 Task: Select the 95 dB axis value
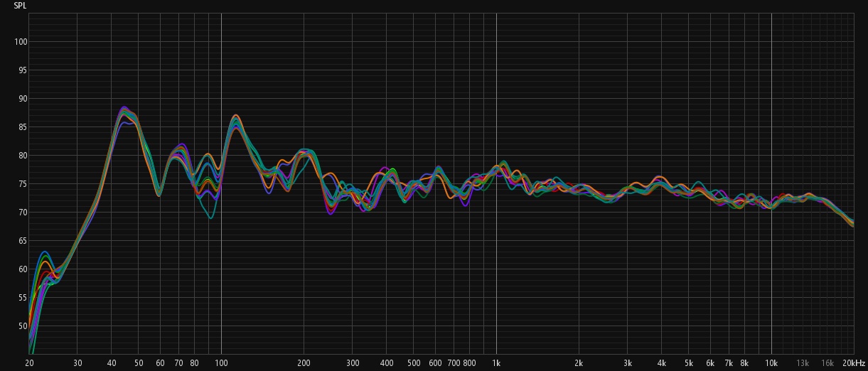(23, 70)
